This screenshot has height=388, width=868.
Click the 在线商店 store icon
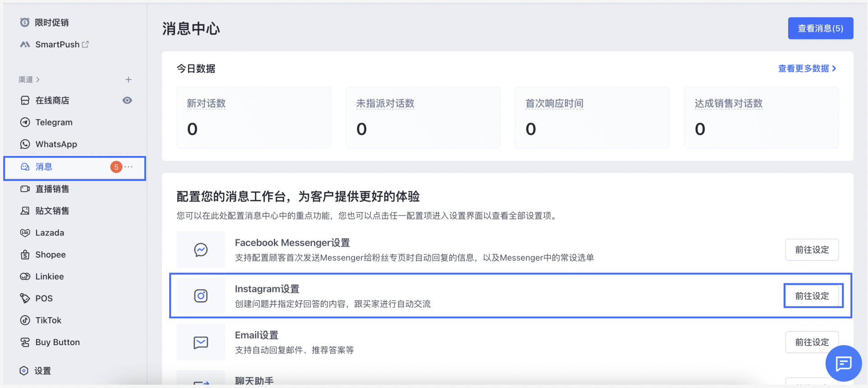pos(25,100)
